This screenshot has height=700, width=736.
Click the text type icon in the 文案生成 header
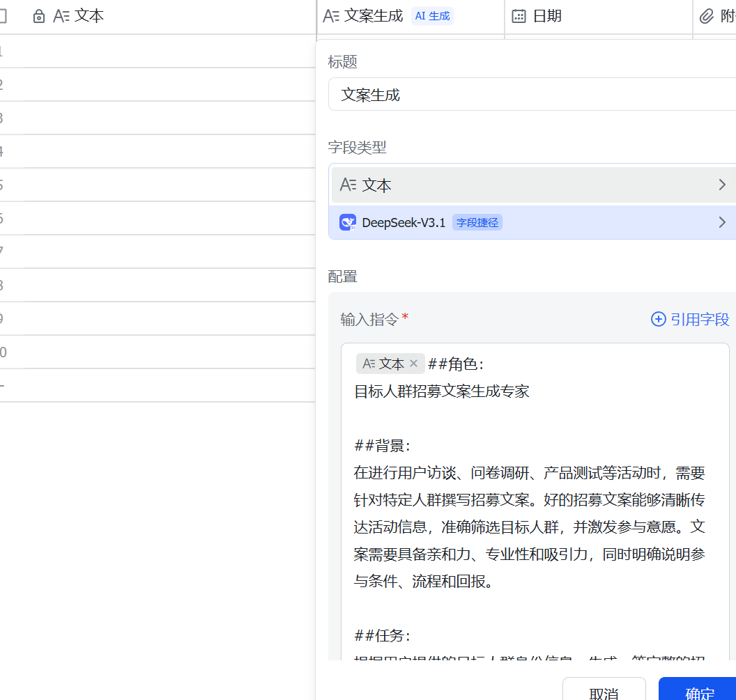click(x=331, y=16)
